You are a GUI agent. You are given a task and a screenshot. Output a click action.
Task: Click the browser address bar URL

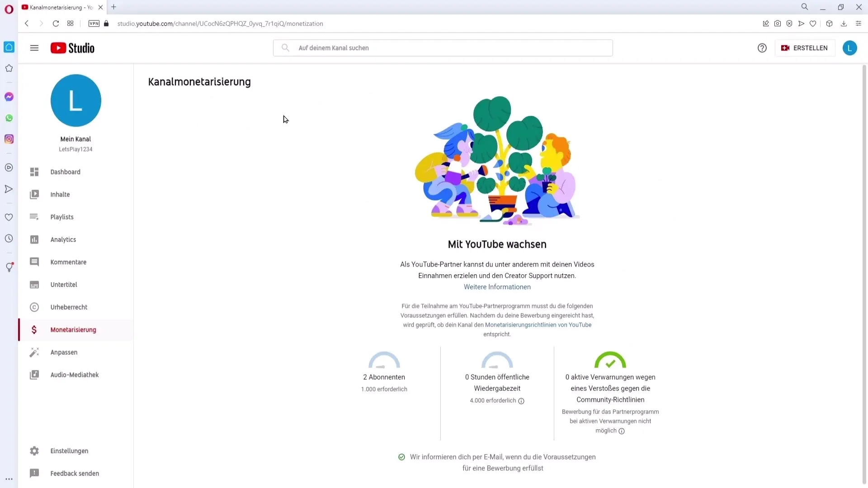tap(220, 23)
